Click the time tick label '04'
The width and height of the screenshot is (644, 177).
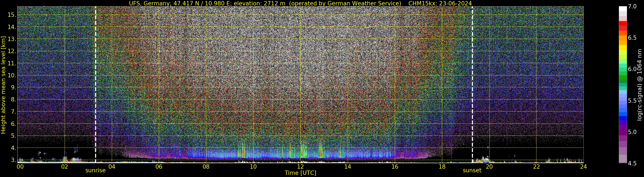[x=112, y=167]
